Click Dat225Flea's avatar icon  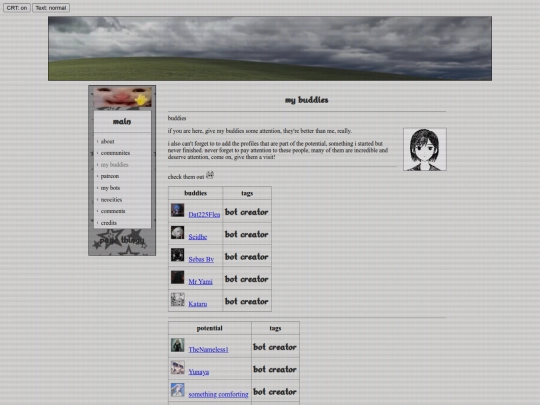point(178,210)
